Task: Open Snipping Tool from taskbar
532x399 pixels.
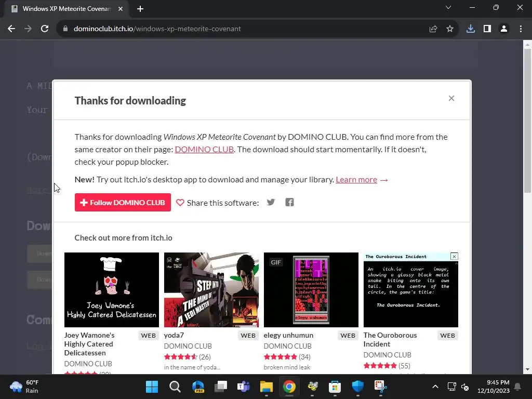Action: point(381,387)
